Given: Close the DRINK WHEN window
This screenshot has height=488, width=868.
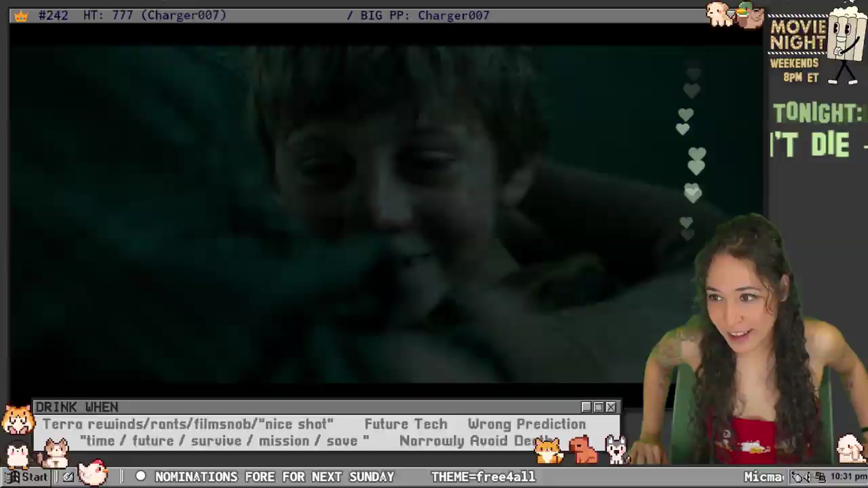Looking at the screenshot, I should 611,407.
